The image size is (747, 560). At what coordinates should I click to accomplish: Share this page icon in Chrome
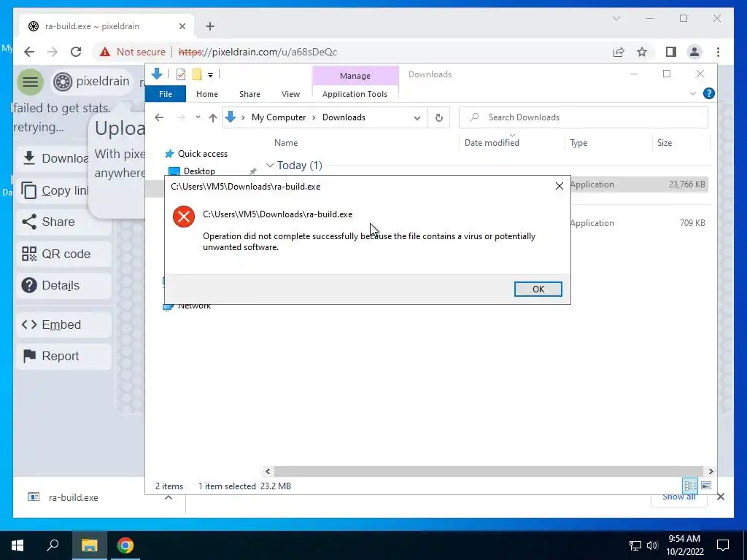619,52
